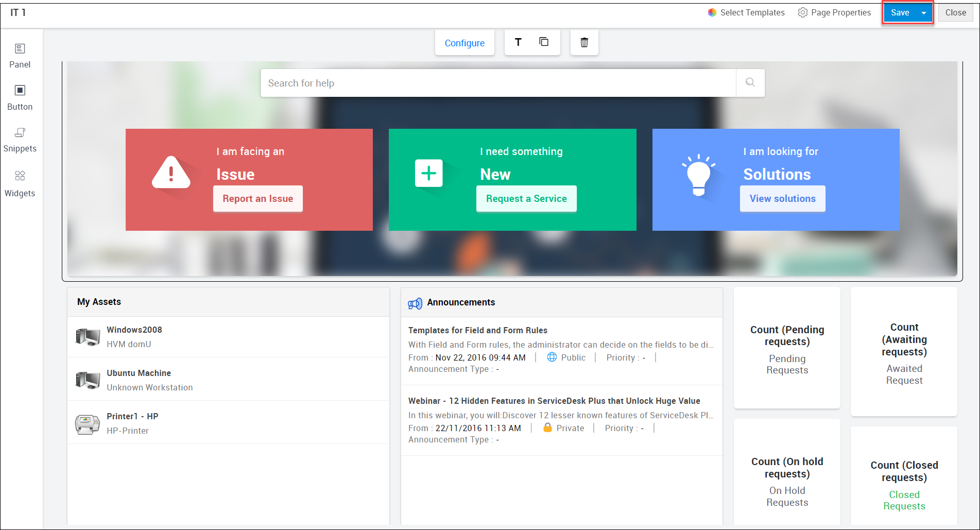Open the Snippets section
Screen dimensions: 980x530
pos(20,140)
